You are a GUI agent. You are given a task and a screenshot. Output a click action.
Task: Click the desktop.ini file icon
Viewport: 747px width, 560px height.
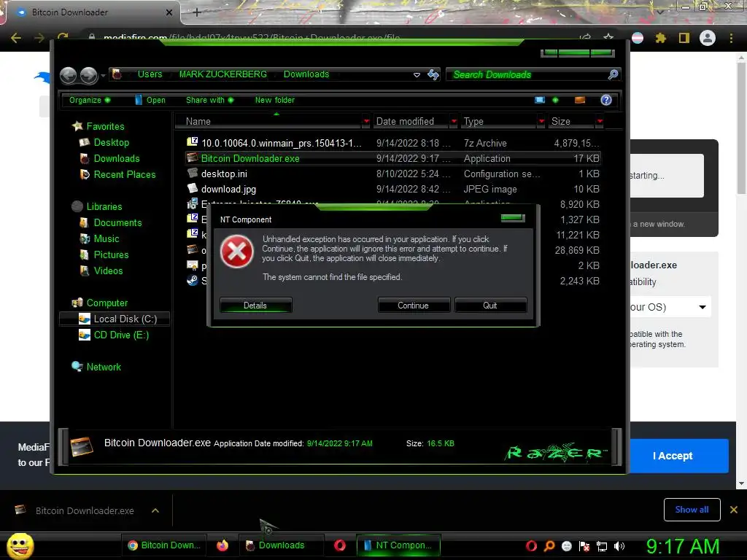coord(192,173)
